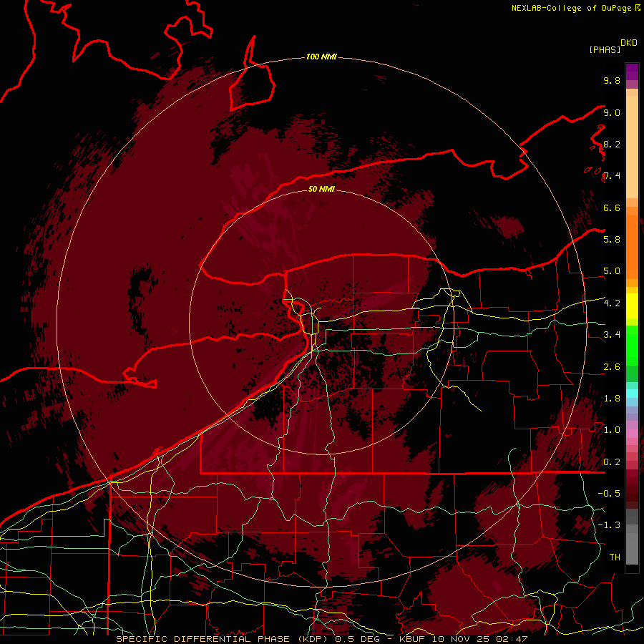
Task: Select the 1.0 legend value
Action: click(x=612, y=430)
